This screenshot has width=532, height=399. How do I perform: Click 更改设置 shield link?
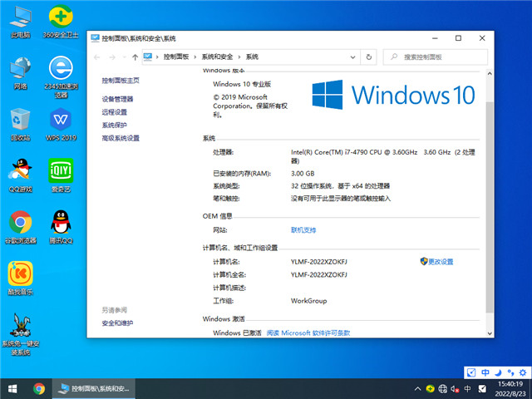436,262
